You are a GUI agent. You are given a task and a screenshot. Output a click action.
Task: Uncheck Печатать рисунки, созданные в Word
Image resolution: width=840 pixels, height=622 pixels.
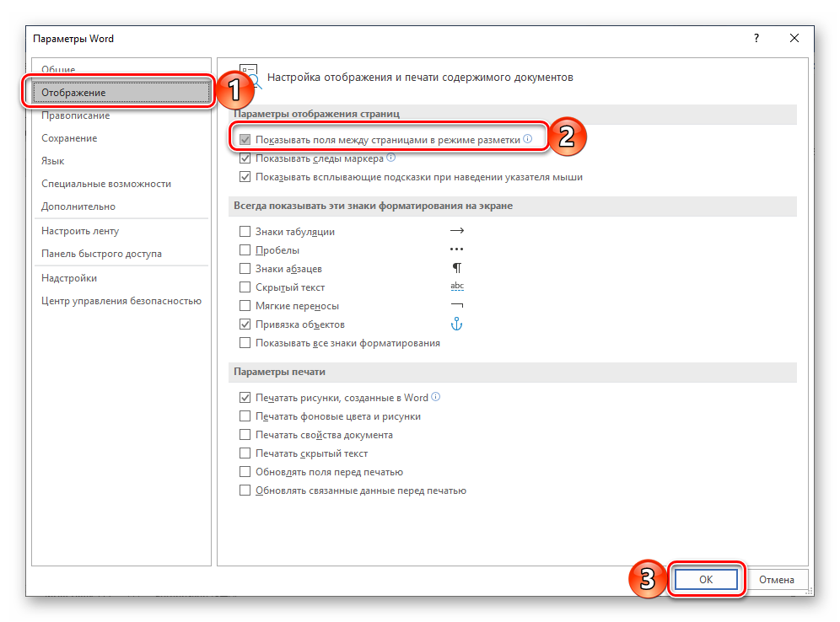click(245, 398)
